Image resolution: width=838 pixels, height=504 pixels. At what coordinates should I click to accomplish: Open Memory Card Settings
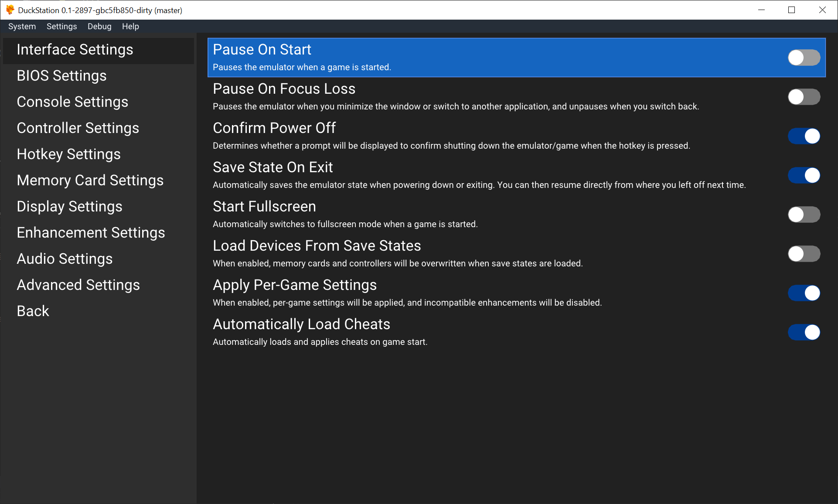click(90, 180)
